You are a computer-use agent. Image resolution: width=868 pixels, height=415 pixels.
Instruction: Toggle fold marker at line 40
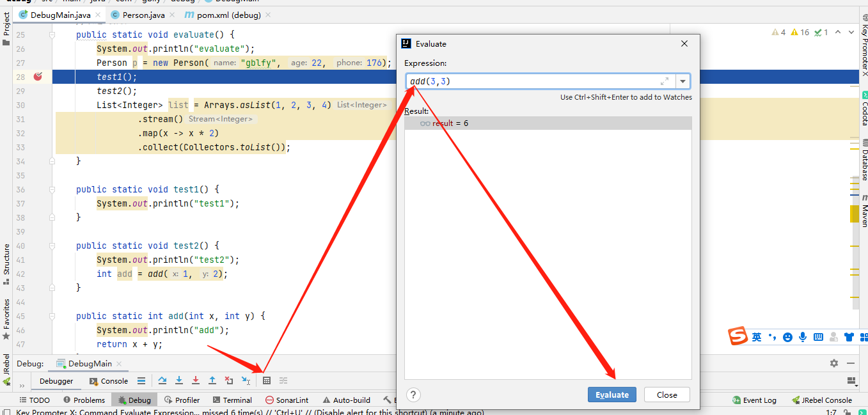(53, 246)
